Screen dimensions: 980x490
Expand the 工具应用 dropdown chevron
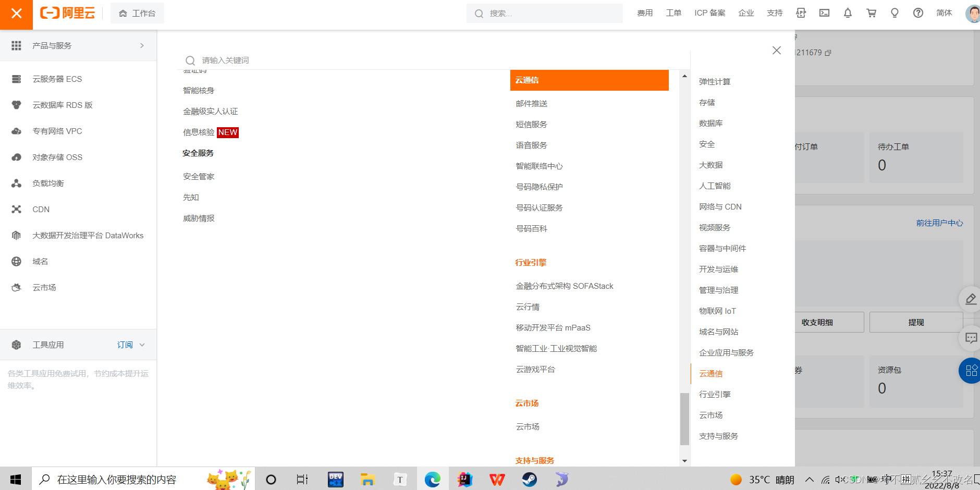pyautogui.click(x=142, y=345)
